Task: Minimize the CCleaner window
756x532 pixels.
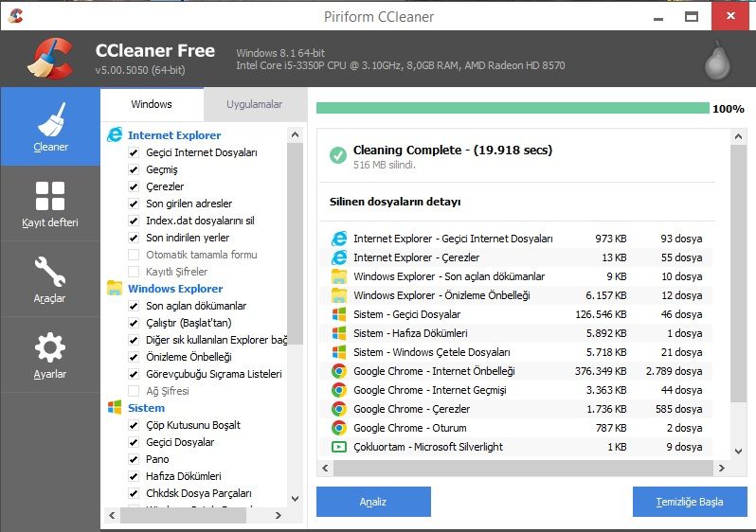Action: click(658, 17)
